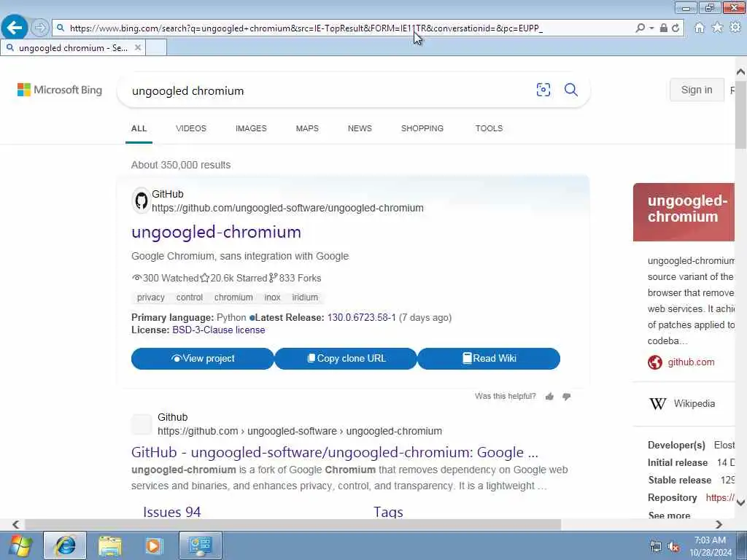Close the ungoogled chromium tab
This screenshot has height=560, width=747.
pos(137,47)
